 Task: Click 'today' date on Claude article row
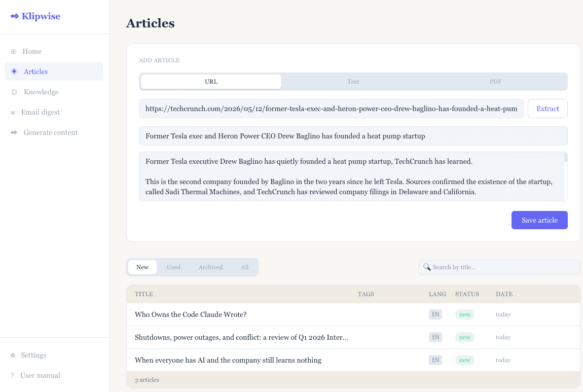[x=503, y=314]
